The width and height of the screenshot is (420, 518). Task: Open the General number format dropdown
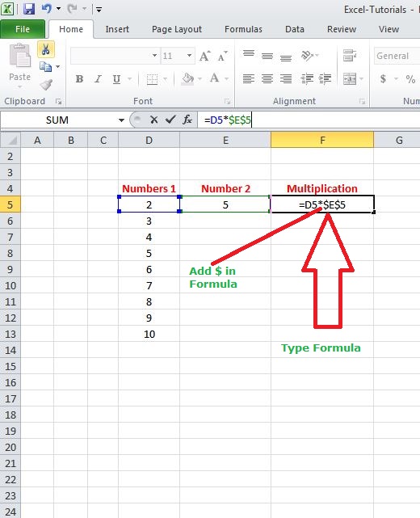point(397,56)
